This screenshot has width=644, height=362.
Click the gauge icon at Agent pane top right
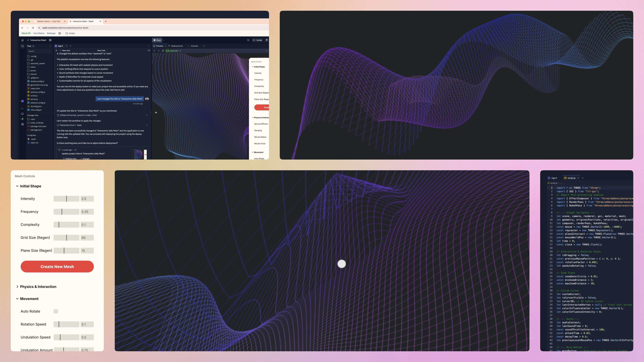click(x=149, y=50)
